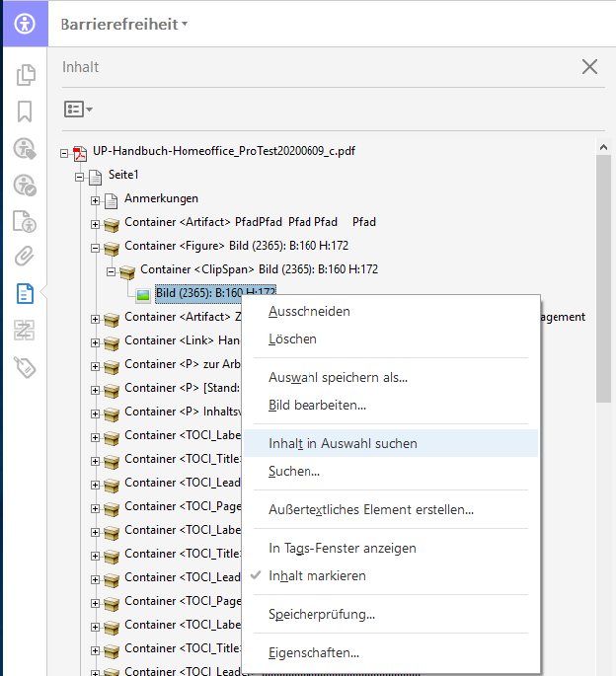Select 'Eigenschaften...' from context menu

coord(313,652)
